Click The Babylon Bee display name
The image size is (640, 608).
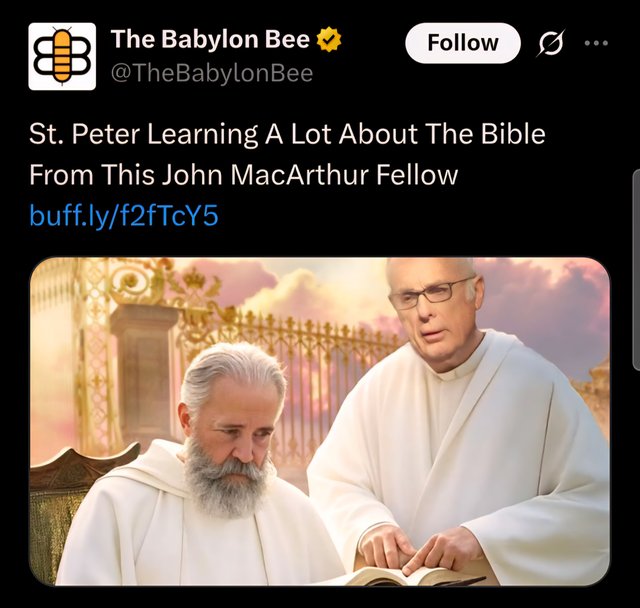210,39
